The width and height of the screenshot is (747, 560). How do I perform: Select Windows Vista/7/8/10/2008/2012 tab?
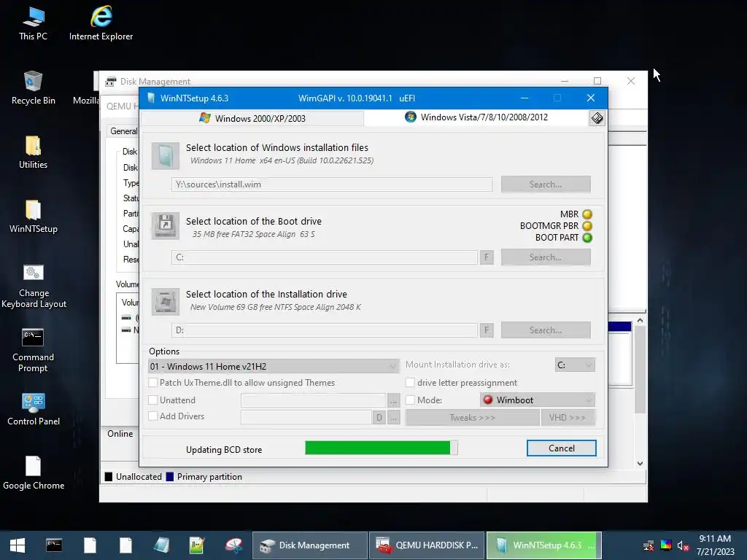[476, 117]
